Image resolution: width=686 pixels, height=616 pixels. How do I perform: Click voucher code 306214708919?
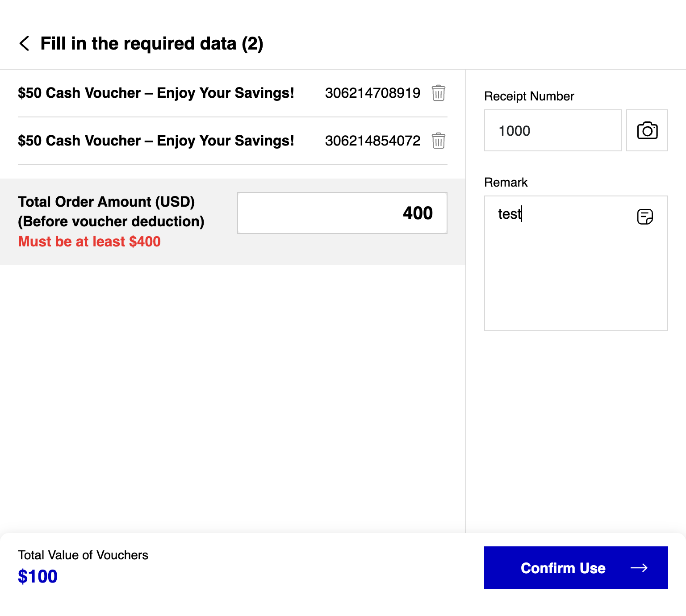coord(372,93)
